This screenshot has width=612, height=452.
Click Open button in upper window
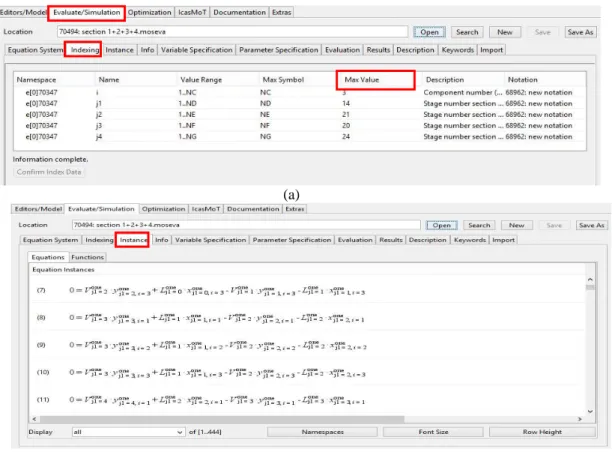pos(429,32)
